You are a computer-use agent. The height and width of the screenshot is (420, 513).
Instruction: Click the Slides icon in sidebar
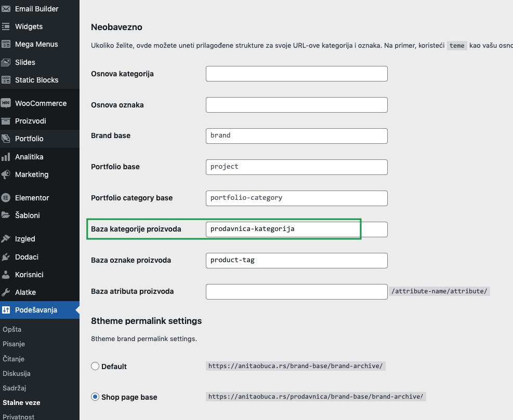(x=6, y=62)
